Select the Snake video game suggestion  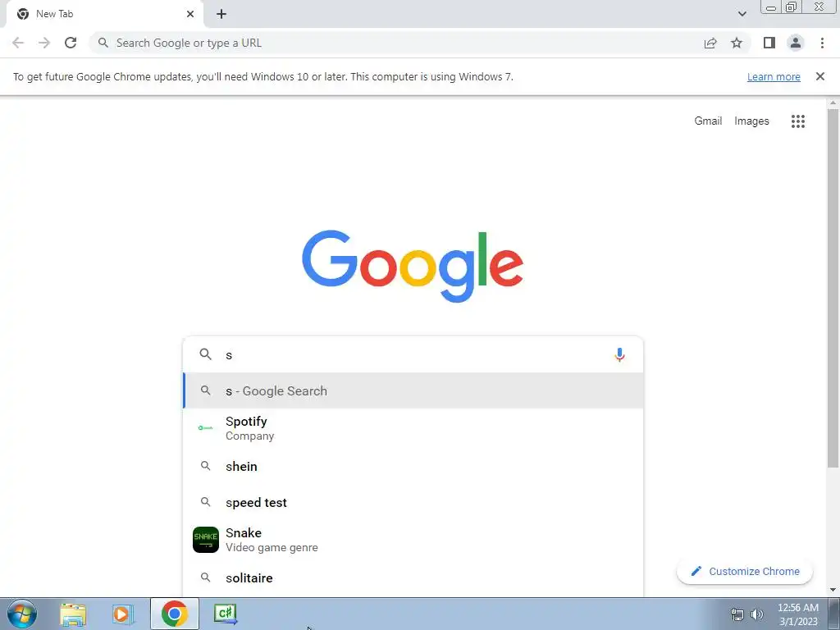tap(413, 540)
